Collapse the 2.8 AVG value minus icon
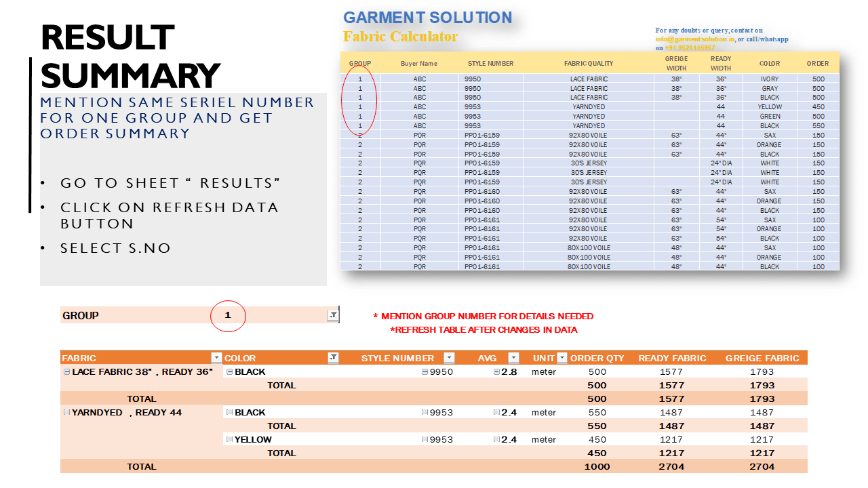 [x=496, y=371]
